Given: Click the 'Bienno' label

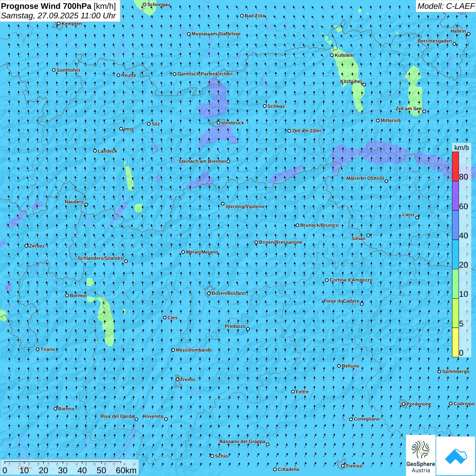Looking at the screenshot, I should pos(66,409).
